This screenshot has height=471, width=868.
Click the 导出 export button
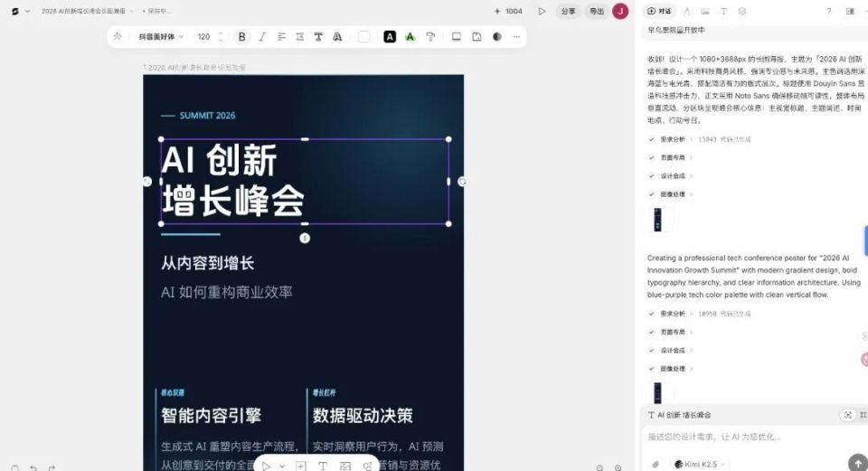click(596, 11)
